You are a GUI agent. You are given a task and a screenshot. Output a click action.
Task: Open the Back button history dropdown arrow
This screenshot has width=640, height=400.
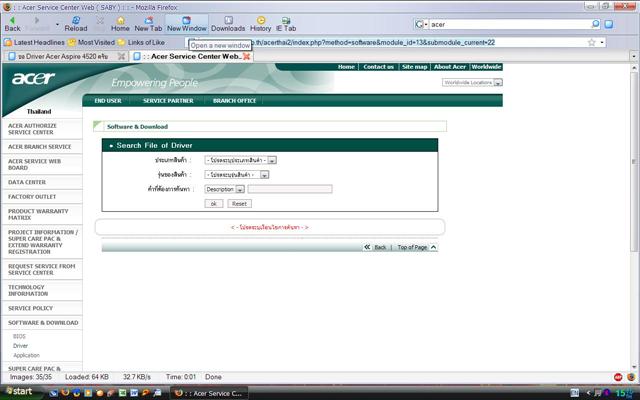(x=57, y=24)
